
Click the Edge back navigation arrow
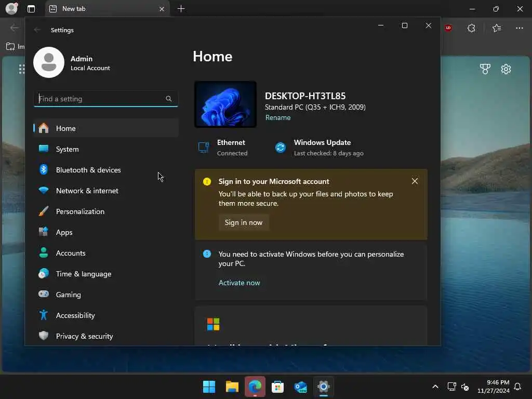tap(14, 28)
